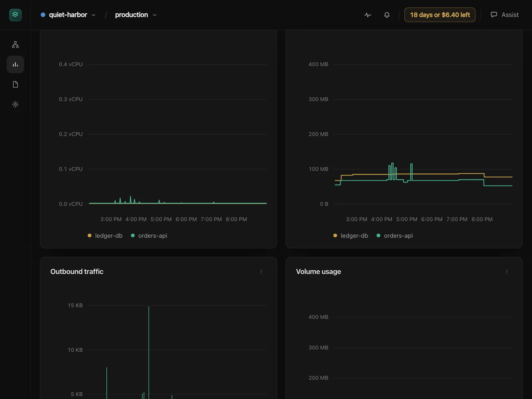Open the activity pulse icon
Image resolution: width=532 pixels, height=399 pixels.
(368, 15)
